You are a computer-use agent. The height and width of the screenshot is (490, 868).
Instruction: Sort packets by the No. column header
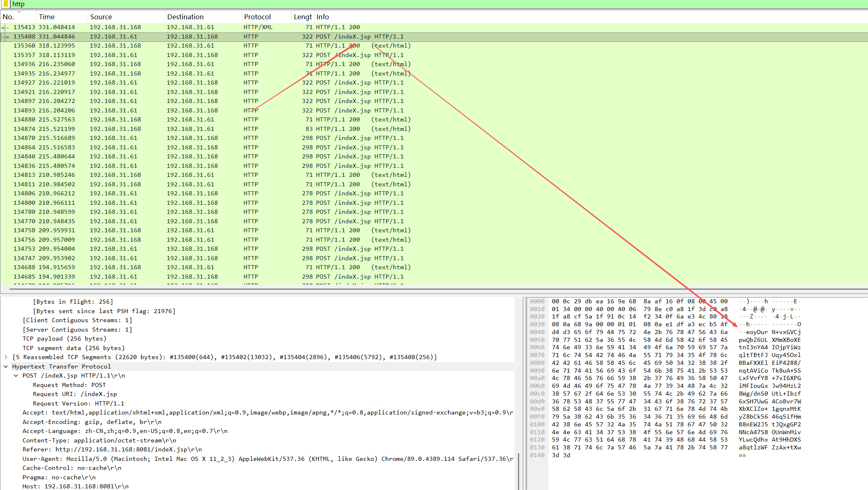9,17
